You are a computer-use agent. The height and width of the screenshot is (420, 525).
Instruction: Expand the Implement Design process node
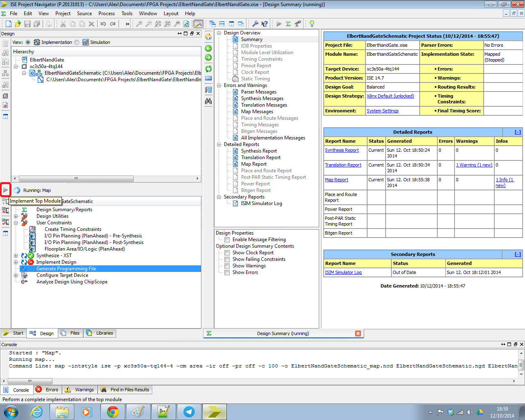pos(16,262)
